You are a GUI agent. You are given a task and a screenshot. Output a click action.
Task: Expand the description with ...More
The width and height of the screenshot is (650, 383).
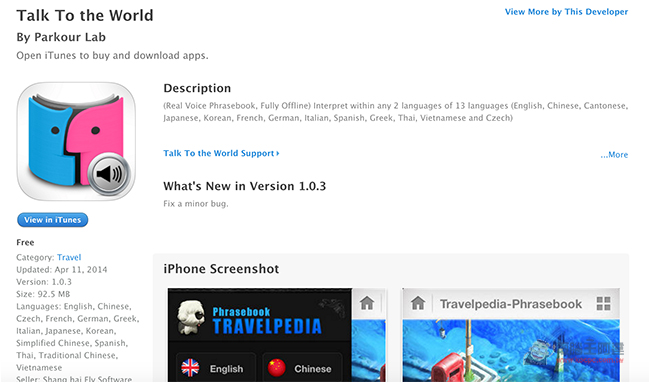[x=614, y=155]
